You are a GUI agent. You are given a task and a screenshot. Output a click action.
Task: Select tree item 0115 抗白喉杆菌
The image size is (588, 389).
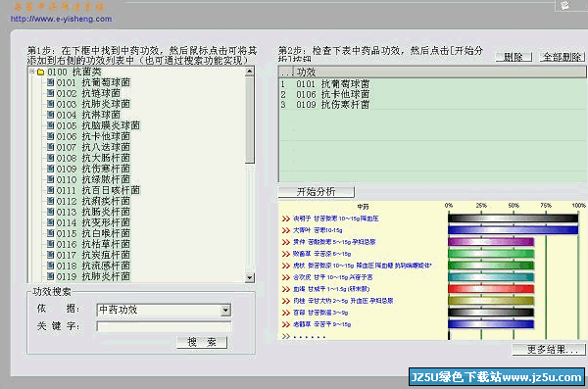tap(93, 233)
